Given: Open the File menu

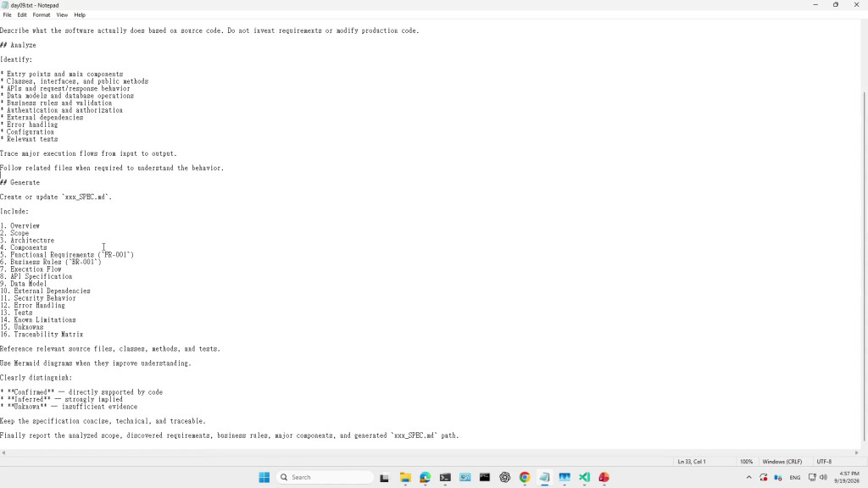Looking at the screenshot, I should click(x=7, y=15).
